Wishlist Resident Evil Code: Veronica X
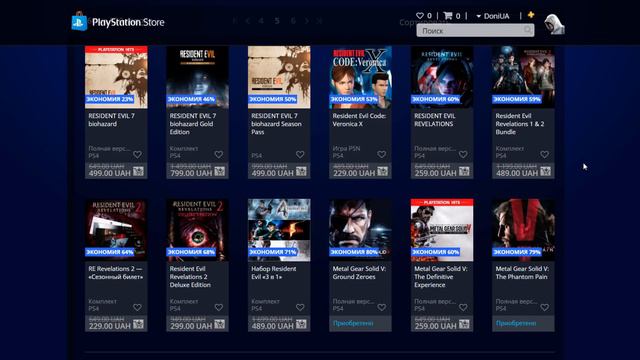 pyautogui.click(x=382, y=154)
